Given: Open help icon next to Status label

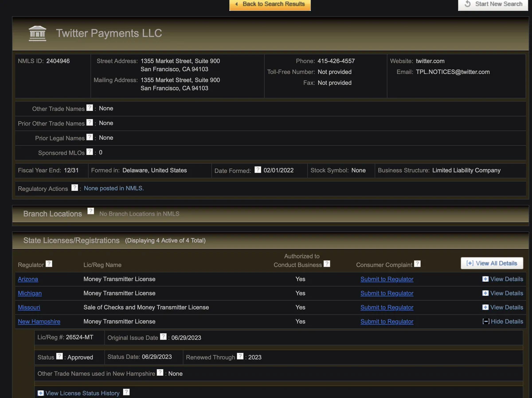Looking at the screenshot, I should click(x=59, y=356).
